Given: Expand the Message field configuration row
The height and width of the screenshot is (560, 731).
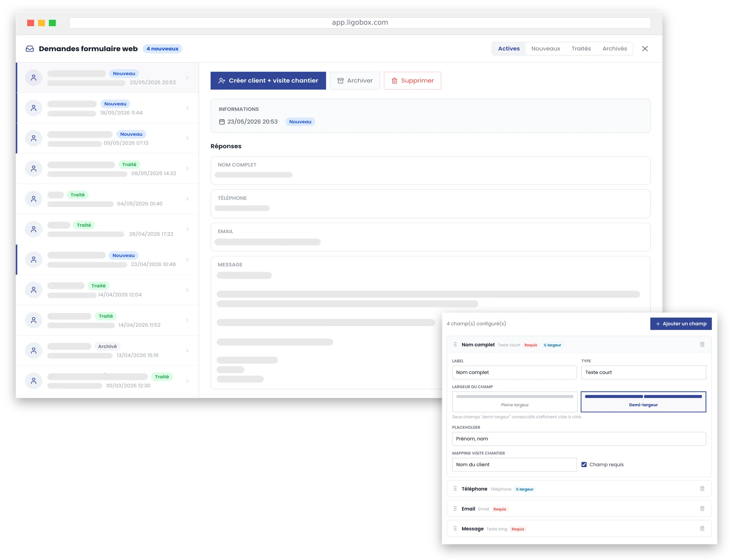Looking at the screenshot, I should [579, 528].
